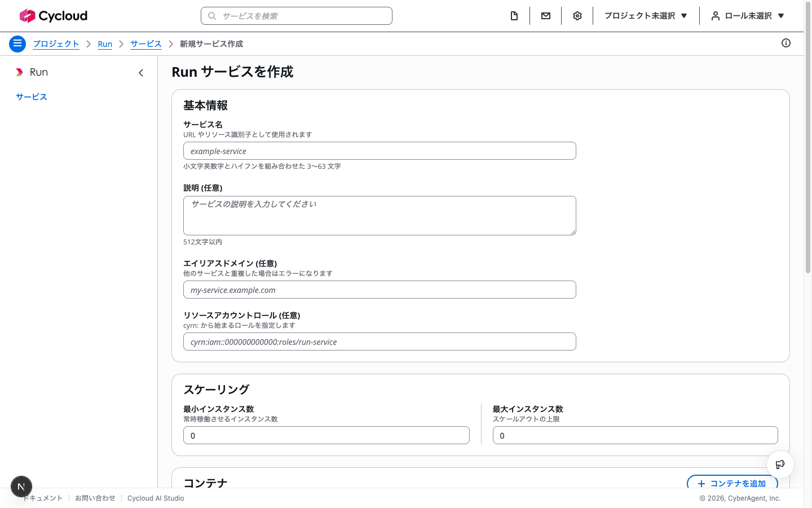Click the サービス名 input field
Viewport: 812px width, 508px height.
click(x=379, y=151)
